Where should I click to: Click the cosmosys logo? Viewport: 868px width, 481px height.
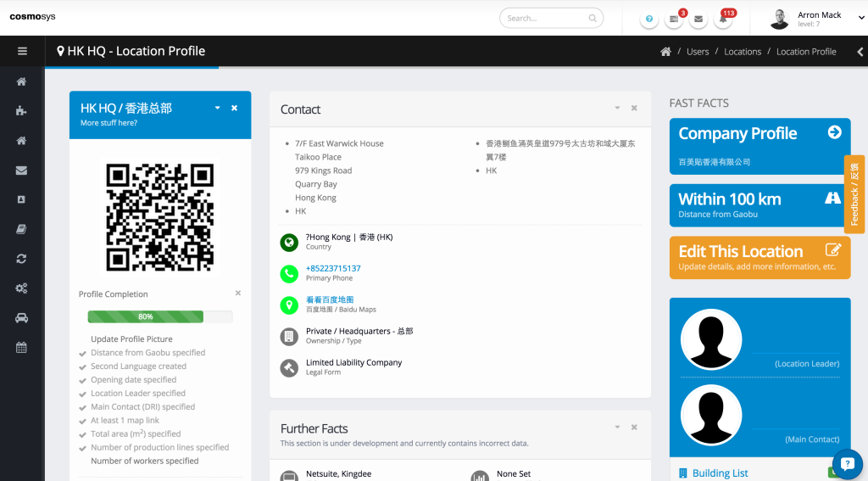(x=33, y=17)
